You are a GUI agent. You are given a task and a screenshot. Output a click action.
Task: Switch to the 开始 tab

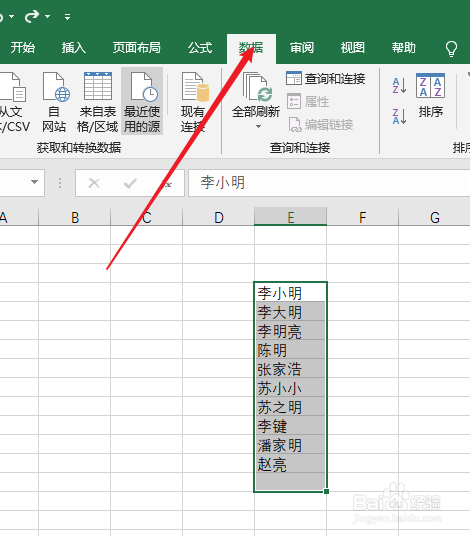point(23,48)
